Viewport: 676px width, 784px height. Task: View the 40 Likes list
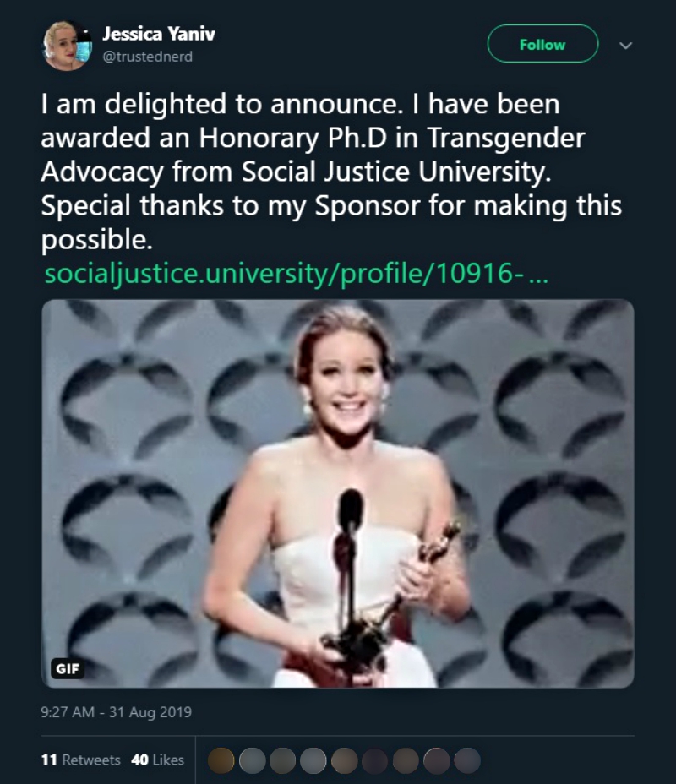pos(158,759)
